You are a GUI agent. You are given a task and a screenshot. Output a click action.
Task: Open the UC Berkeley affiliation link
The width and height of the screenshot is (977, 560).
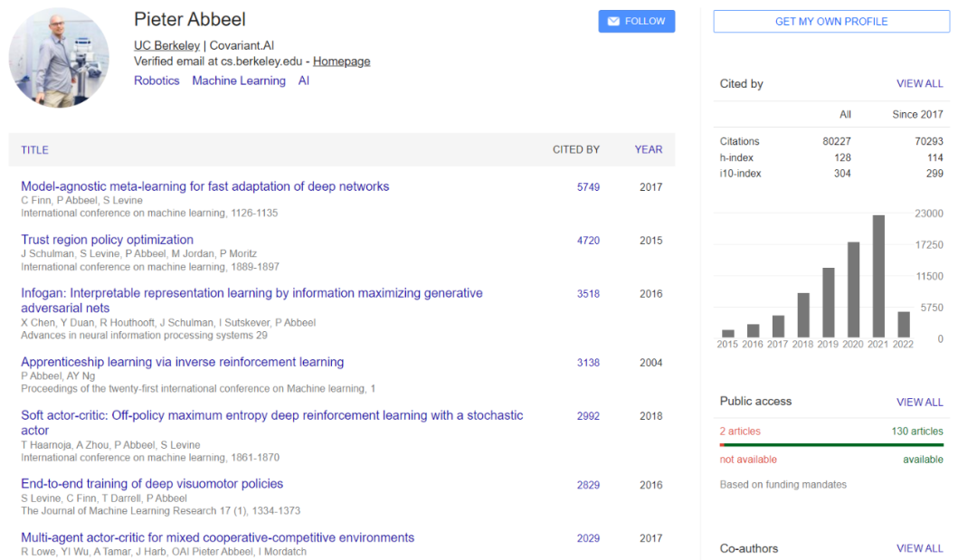pos(166,45)
